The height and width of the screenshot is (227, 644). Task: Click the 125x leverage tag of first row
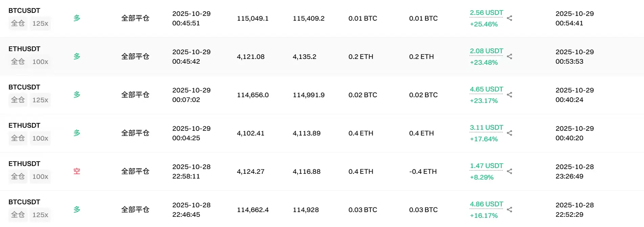point(40,23)
